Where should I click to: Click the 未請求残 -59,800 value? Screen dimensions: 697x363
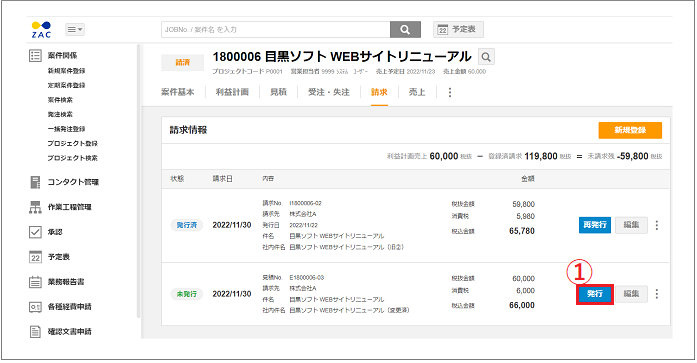[633, 156]
